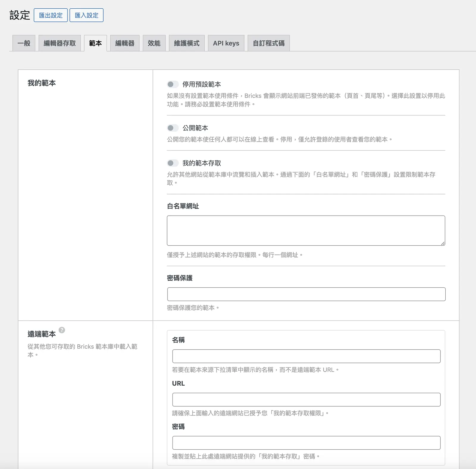The image size is (476, 469).
Task: Turn on the 我的範本存取 switch
Action: 173,163
